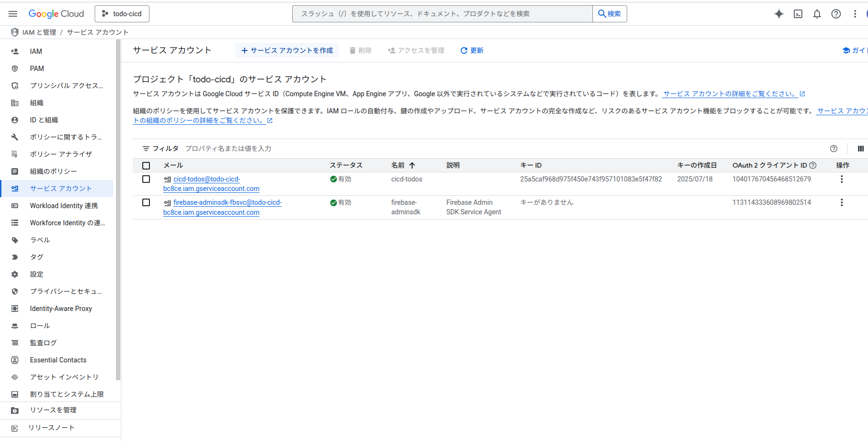Image resolution: width=868 pixels, height=441 pixels.
Task: Click the PAM sidebar icon
Action: (x=15, y=69)
